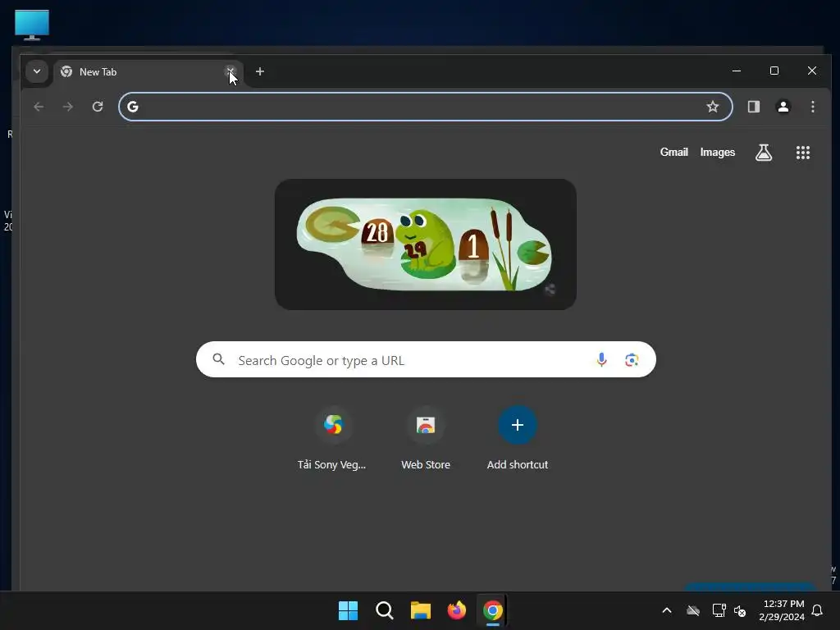Click the Chrome taskbar icon

(x=492, y=610)
